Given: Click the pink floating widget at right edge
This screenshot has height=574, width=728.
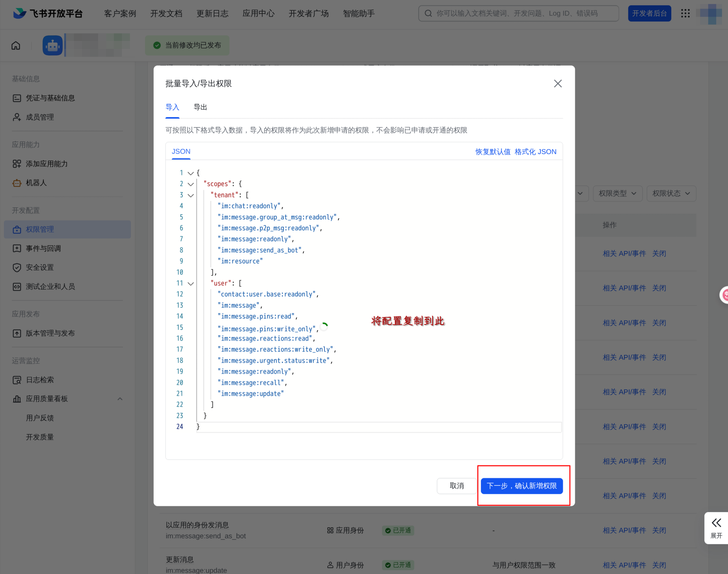Looking at the screenshot, I should click(x=724, y=295).
